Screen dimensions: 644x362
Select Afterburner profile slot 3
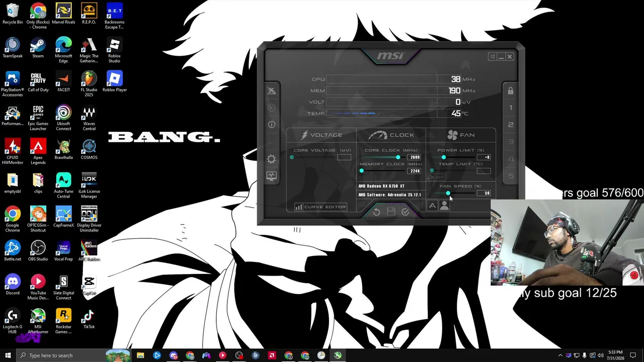click(511, 142)
